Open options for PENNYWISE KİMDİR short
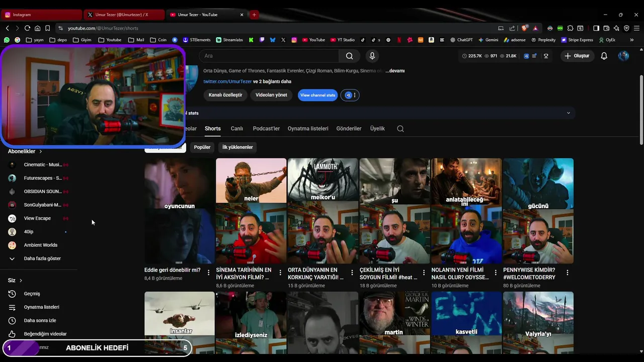 coord(568,273)
